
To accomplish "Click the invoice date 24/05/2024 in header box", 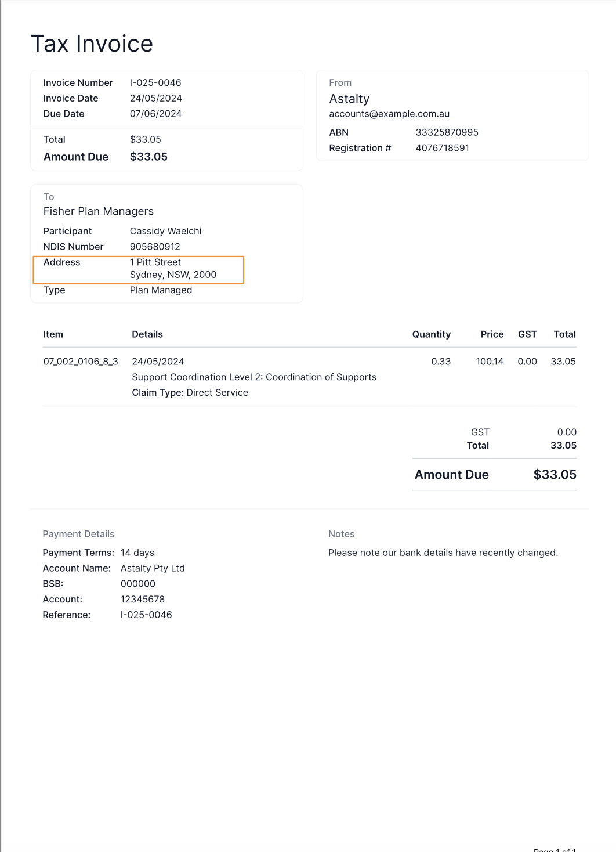I will 156,99.
